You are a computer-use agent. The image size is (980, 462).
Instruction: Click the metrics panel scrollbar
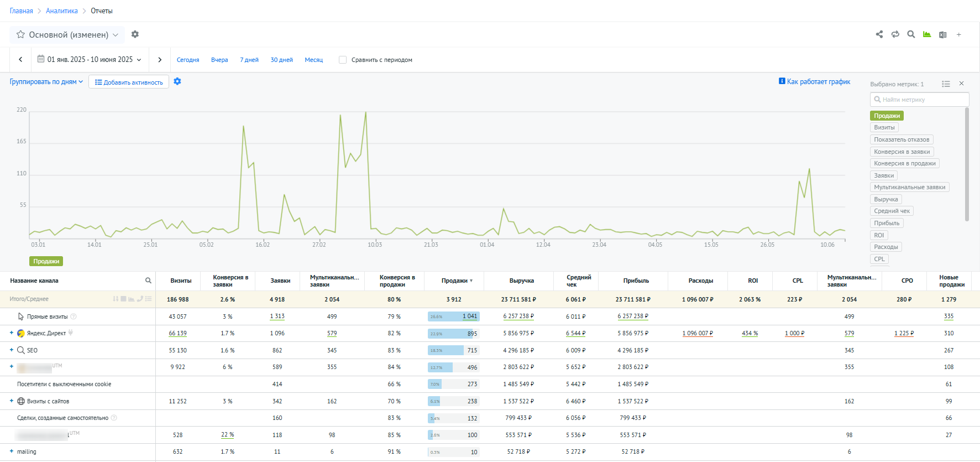[x=967, y=165]
